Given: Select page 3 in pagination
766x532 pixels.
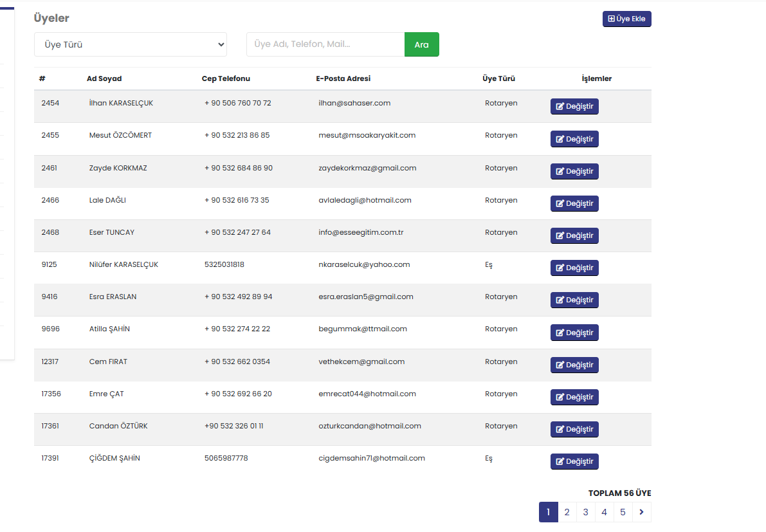Looking at the screenshot, I should click(x=585, y=512).
